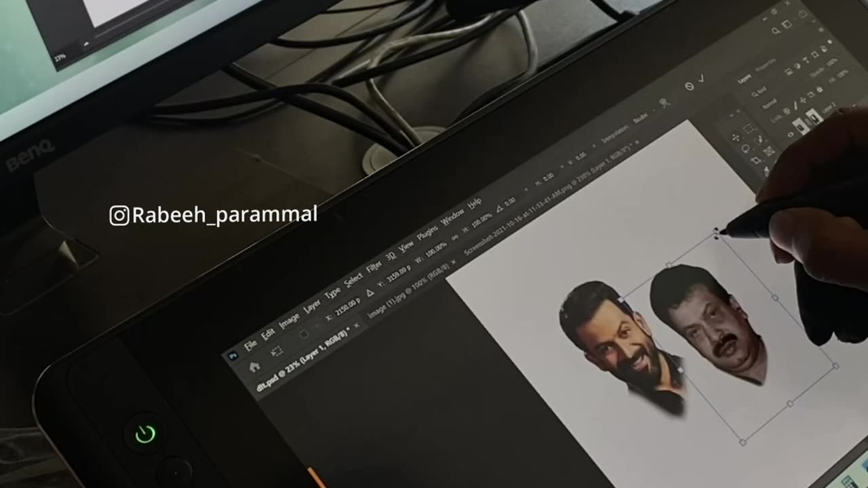Select the Lasso tool
The height and width of the screenshot is (488, 868).
[x=745, y=148]
